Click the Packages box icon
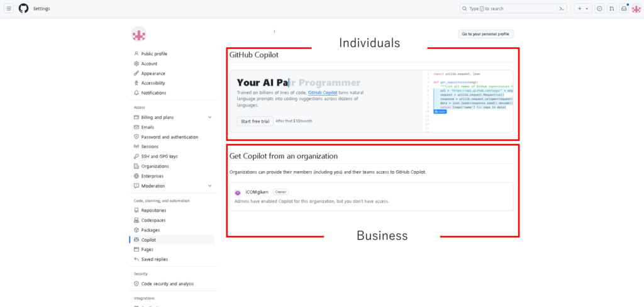Viewport: 644px width, 307px height. [136, 230]
